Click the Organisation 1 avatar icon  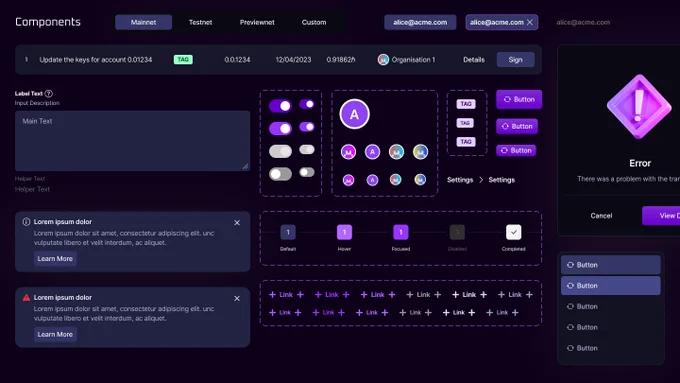[x=383, y=59]
